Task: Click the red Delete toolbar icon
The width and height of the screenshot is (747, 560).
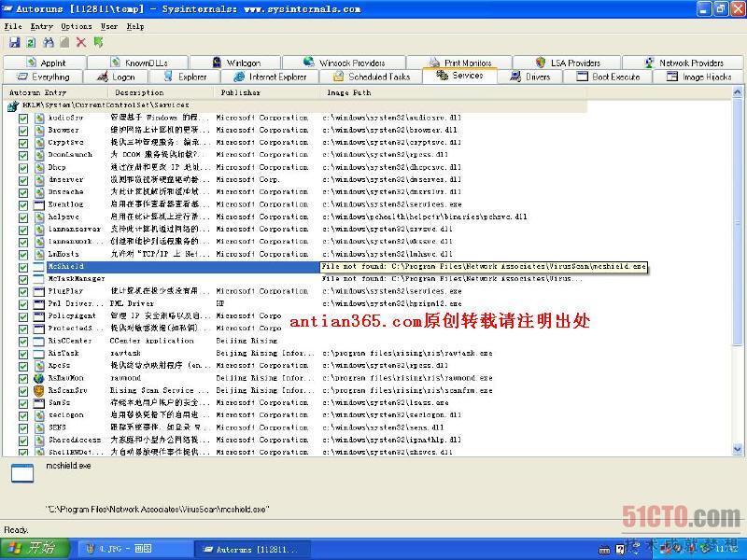Action: tap(81, 43)
